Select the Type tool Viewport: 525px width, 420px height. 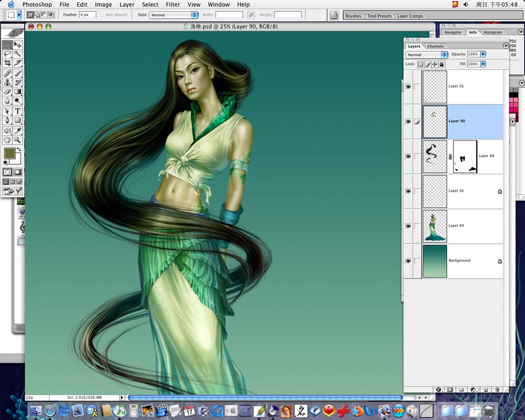click(x=18, y=111)
